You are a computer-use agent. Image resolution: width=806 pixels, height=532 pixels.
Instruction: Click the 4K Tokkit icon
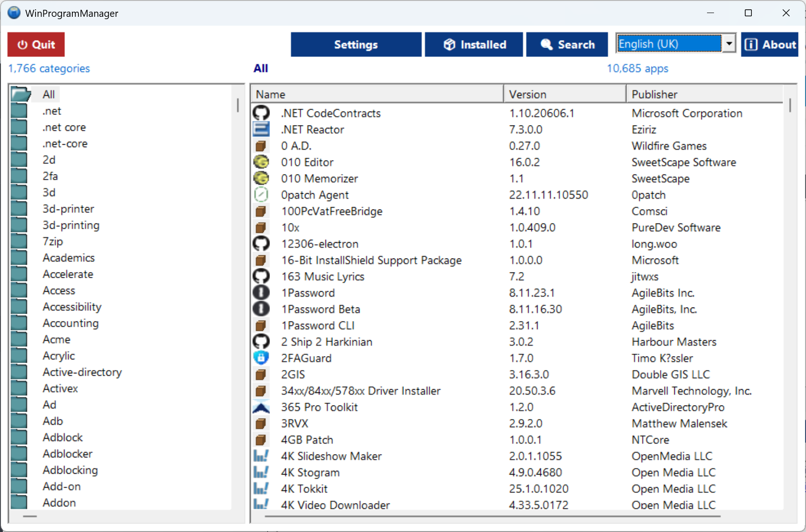pyautogui.click(x=261, y=489)
